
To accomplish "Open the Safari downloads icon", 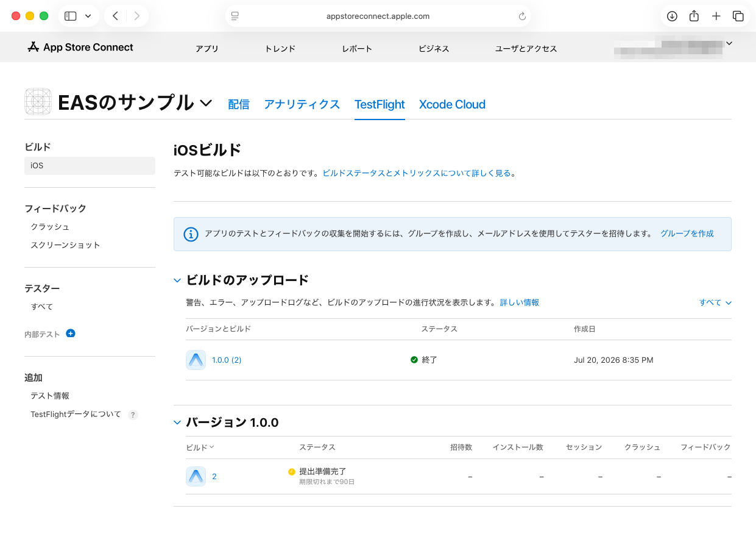I will 672,16.
